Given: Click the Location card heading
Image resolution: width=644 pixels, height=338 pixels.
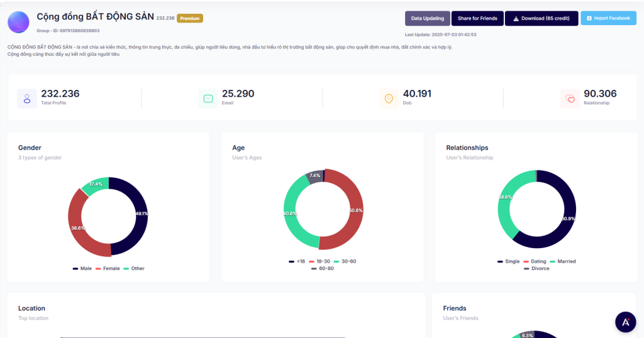Looking at the screenshot, I should click(31, 308).
